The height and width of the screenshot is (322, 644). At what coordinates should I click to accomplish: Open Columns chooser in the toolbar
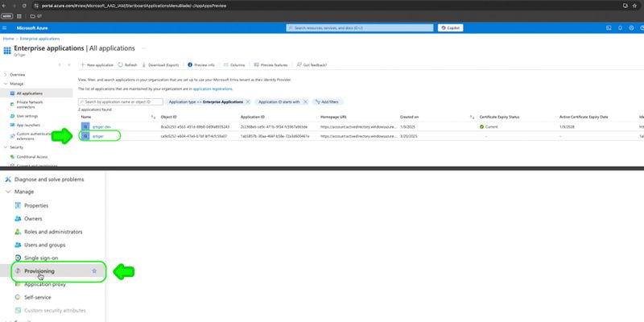tap(234, 65)
